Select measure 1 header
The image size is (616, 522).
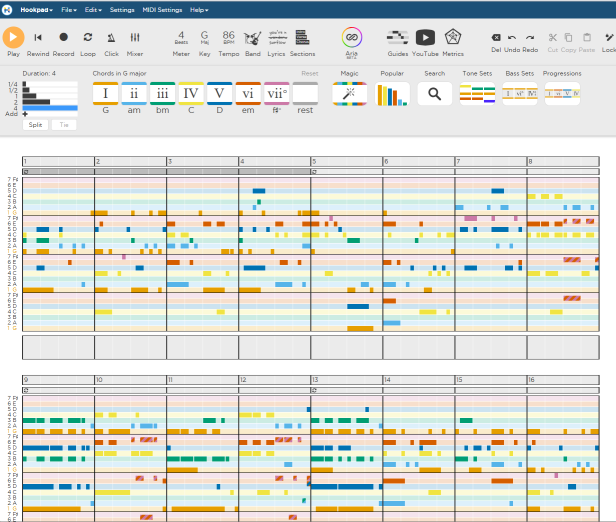pos(58,161)
